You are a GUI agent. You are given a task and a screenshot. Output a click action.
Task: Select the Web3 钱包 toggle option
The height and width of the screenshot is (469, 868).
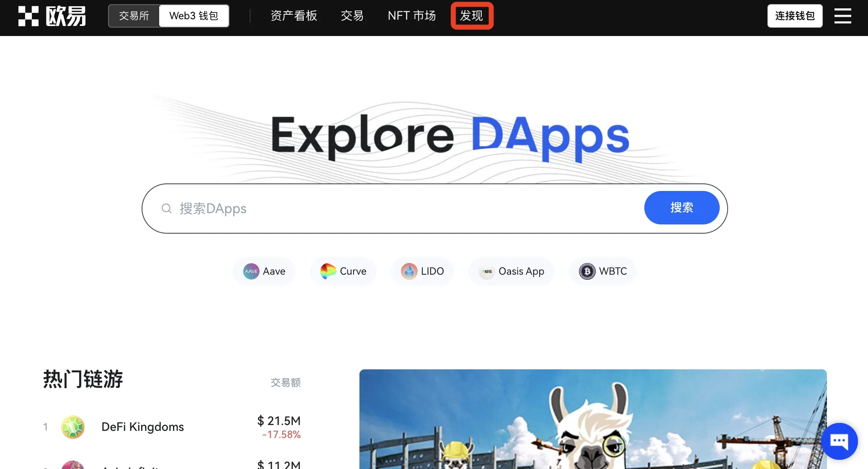pyautogui.click(x=194, y=16)
